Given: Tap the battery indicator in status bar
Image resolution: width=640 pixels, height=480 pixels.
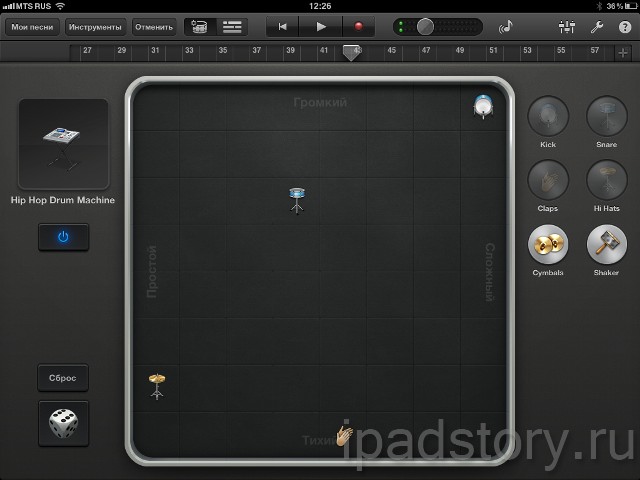Looking at the screenshot, I should [x=630, y=6].
